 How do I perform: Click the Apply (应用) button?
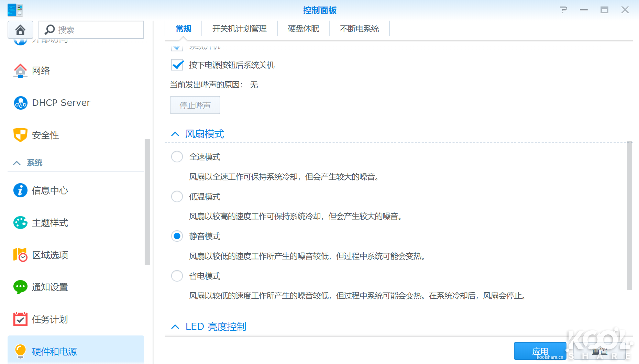click(x=540, y=351)
